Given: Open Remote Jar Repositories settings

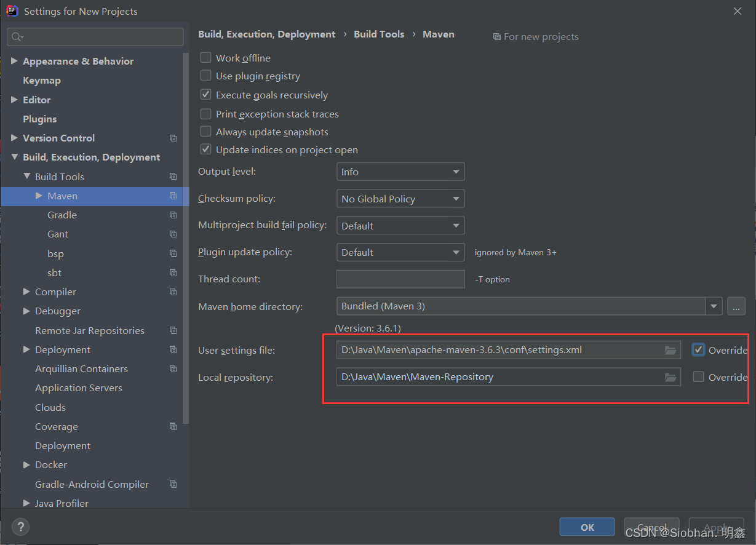Looking at the screenshot, I should click(x=90, y=330).
